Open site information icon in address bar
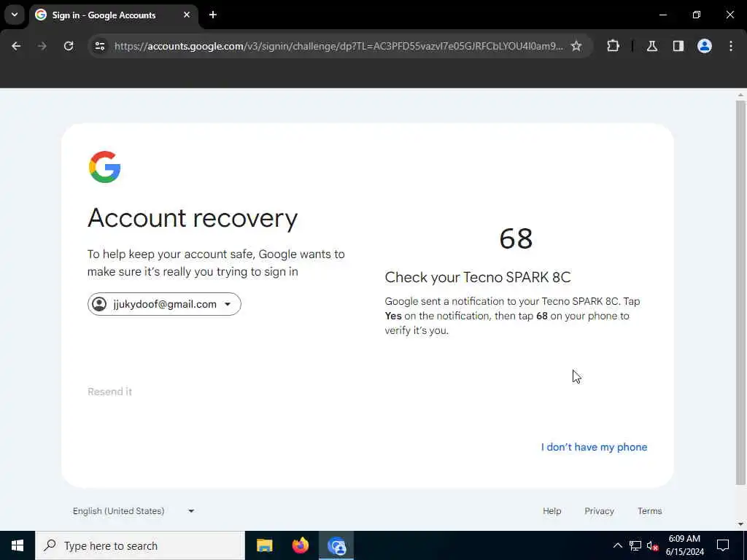Screen dimensions: 747x560 click(x=100, y=46)
